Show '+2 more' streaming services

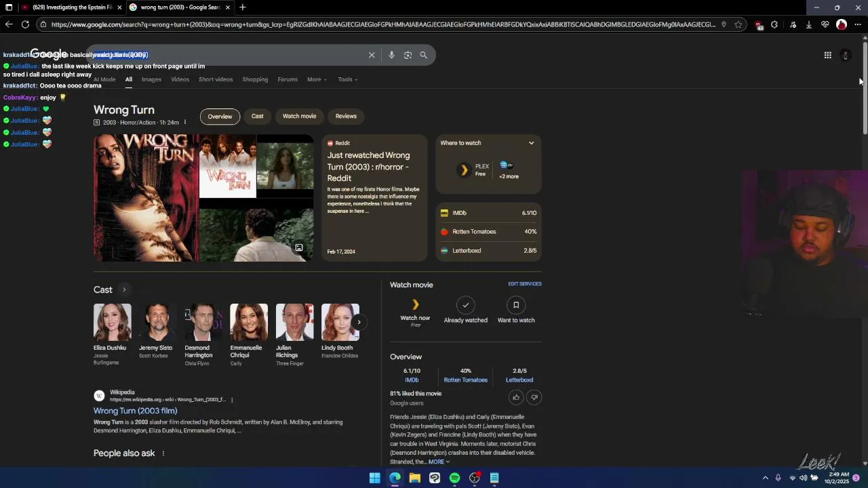click(509, 170)
